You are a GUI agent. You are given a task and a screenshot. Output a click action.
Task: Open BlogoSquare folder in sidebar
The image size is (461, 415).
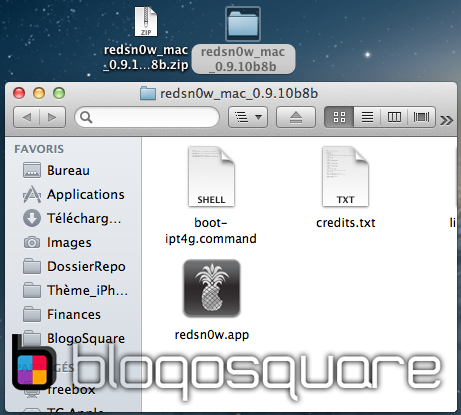pos(73,338)
